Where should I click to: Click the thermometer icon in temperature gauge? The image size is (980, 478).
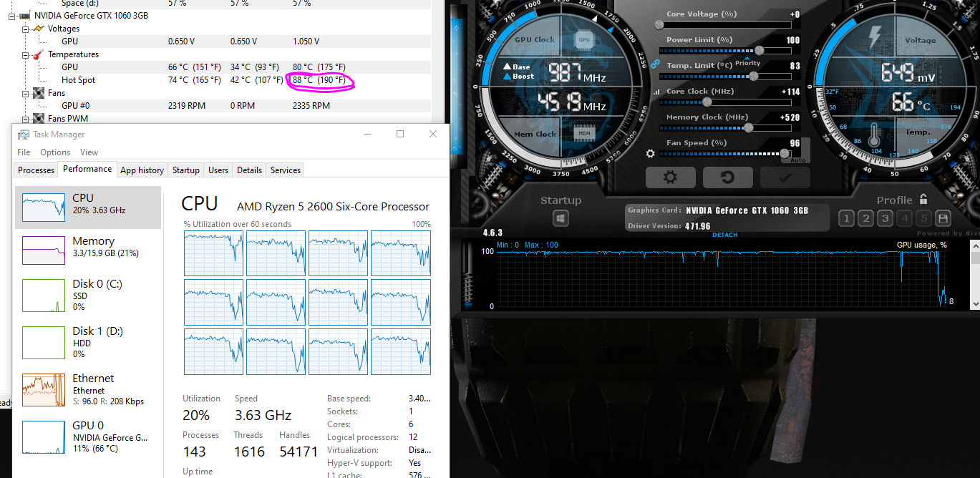(875, 134)
